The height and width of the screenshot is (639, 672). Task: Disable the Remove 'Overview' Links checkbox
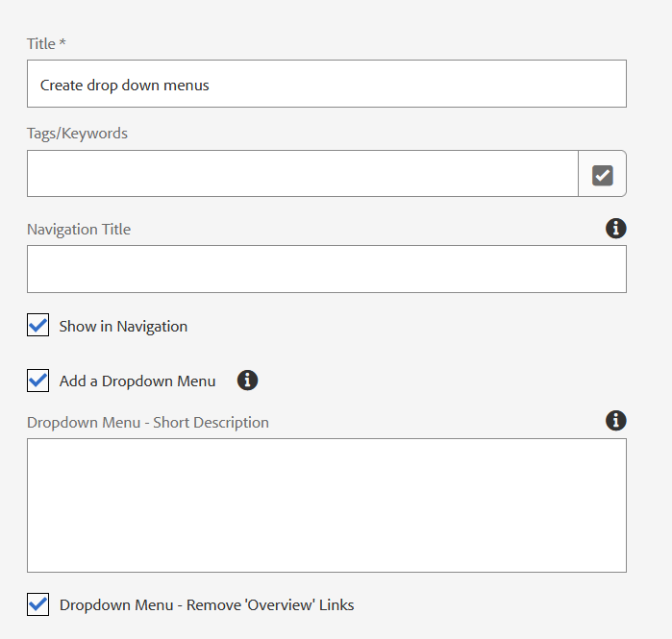coord(38,604)
